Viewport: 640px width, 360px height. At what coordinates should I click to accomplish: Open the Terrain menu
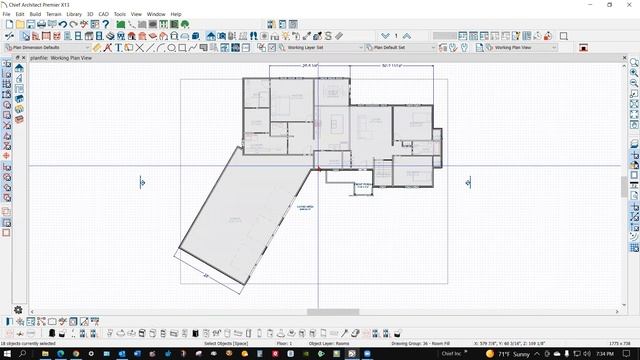point(53,14)
